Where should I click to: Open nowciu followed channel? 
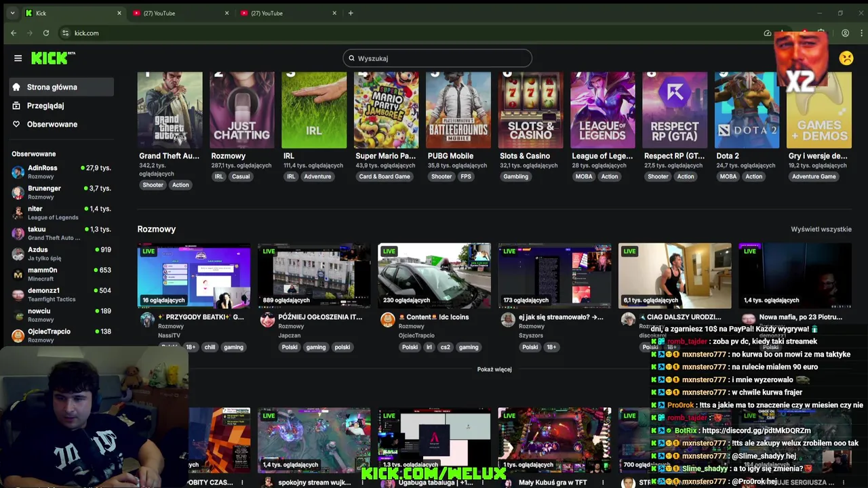61,314
